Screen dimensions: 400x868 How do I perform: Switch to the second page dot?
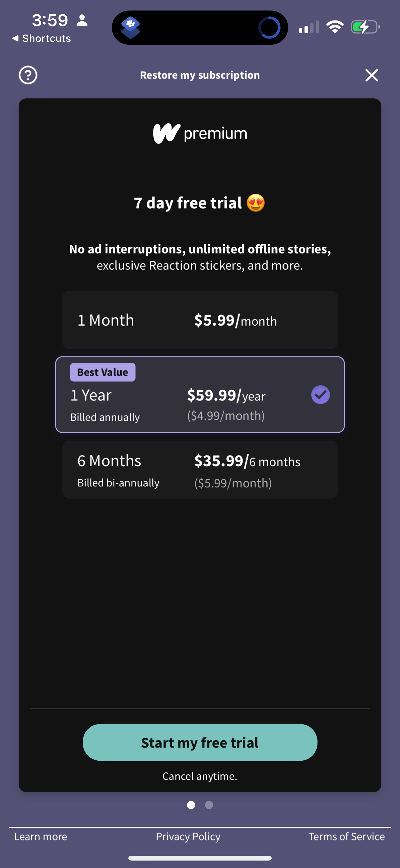click(x=209, y=805)
